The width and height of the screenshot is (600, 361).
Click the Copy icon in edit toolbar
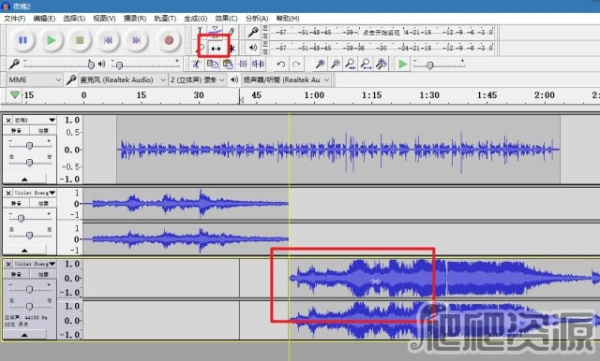[x=212, y=64]
